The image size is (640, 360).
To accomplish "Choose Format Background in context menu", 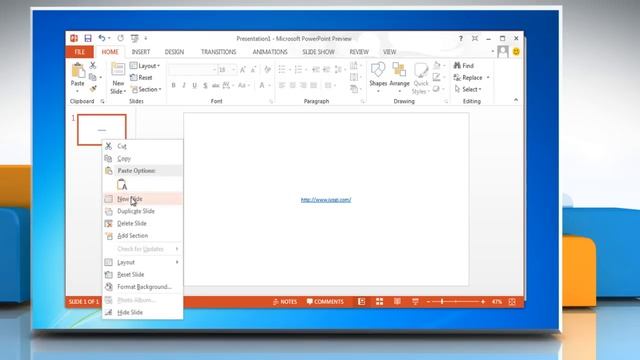I will [142, 287].
